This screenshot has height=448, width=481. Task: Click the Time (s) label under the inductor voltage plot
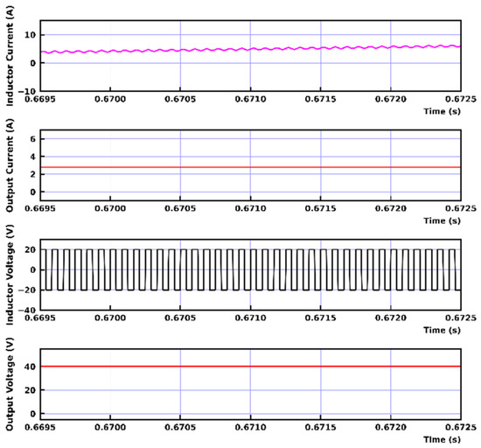coord(442,330)
